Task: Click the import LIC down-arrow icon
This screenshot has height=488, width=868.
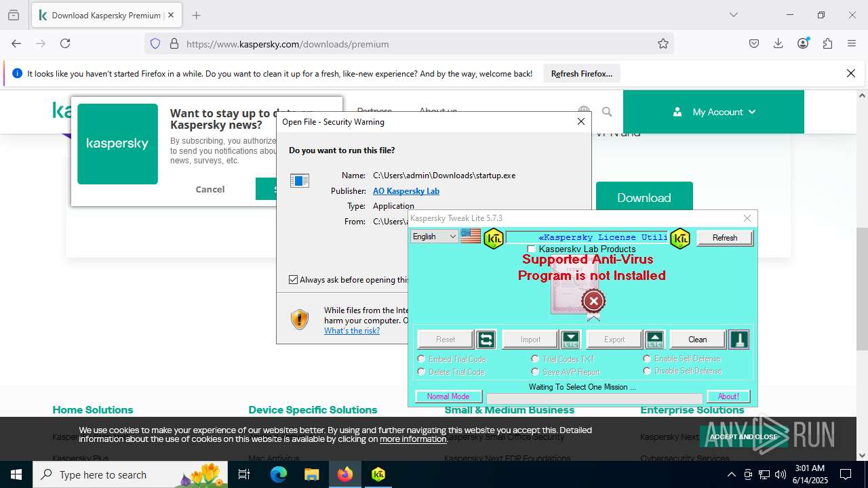Action: click(571, 340)
